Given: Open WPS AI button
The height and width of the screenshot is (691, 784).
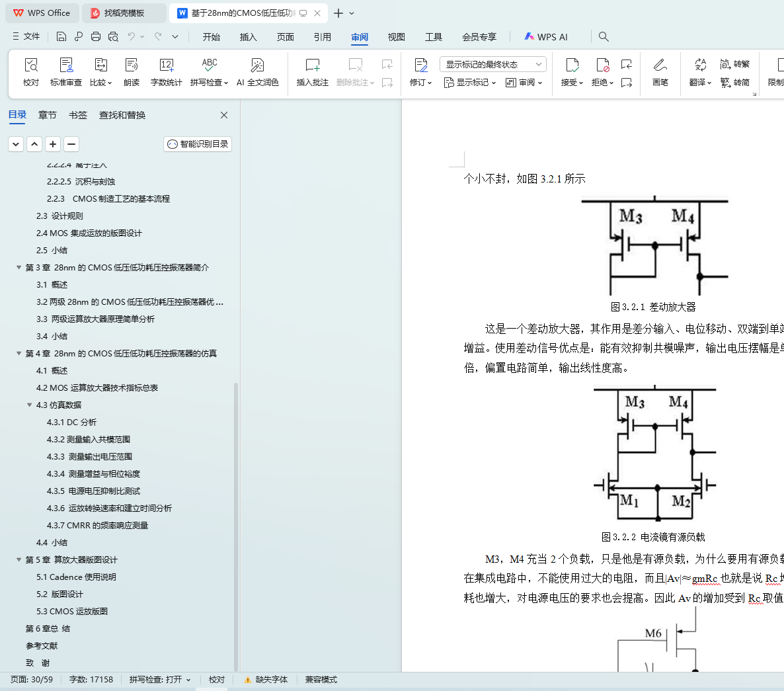Looking at the screenshot, I should [546, 37].
